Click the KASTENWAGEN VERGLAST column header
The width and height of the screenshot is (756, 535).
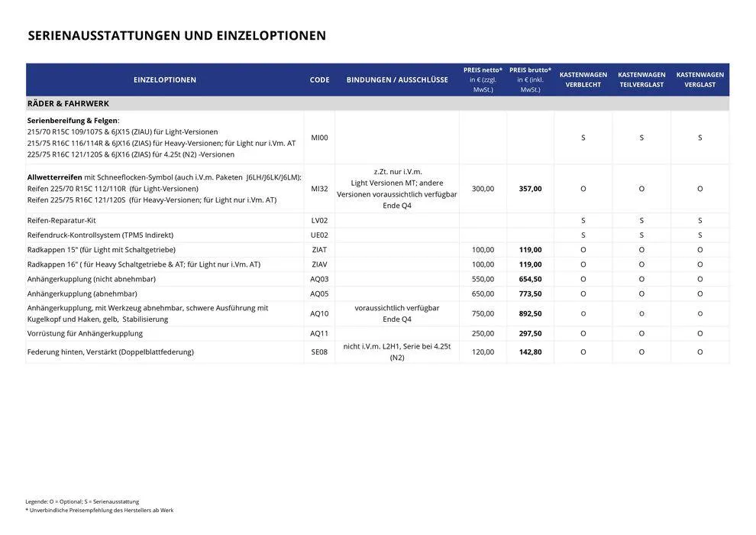pyautogui.click(x=699, y=79)
